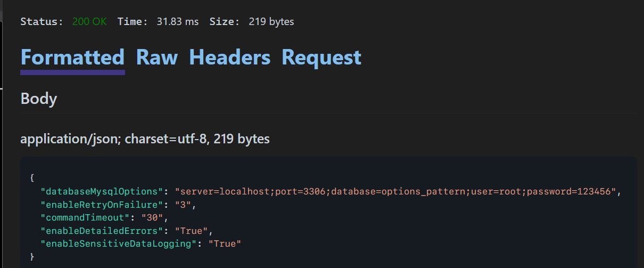The height and width of the screenshot is (268, 644).
Task: Click the application/json content type line
Action: point(145,139)
